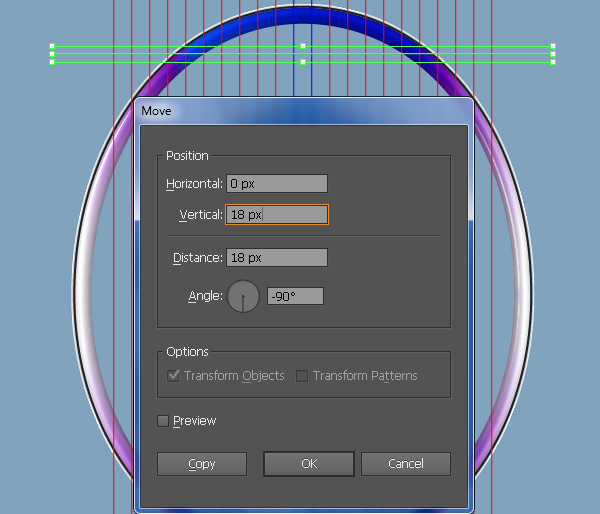Image resolution: width=600 pixels, height=514 pixels.
Task: Confirm the move with OK
Action: (x=309, y=464)
